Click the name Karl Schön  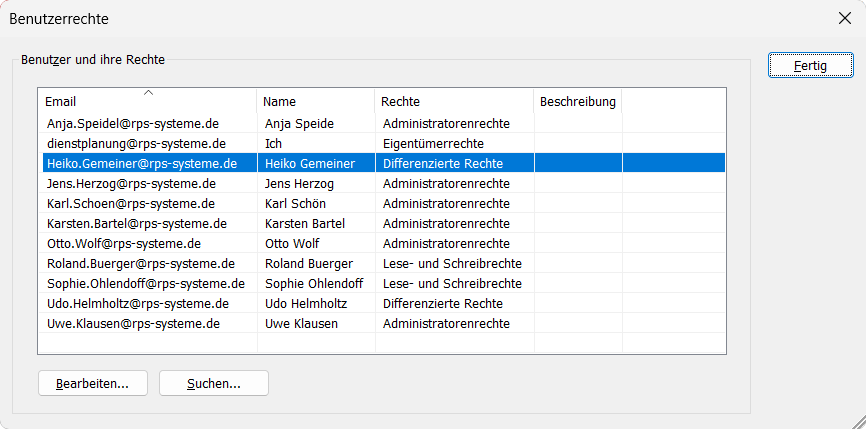(x=295, y=203)
